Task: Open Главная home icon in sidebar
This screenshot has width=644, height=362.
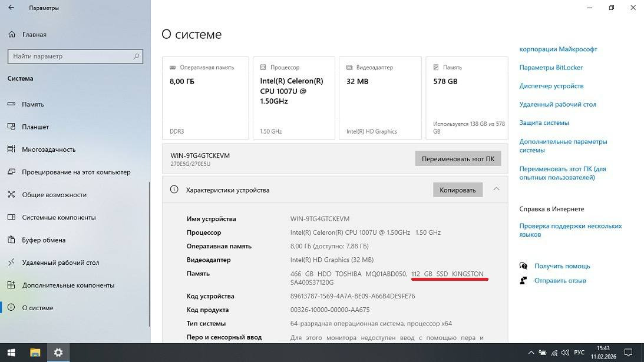Action: point(12,35)
